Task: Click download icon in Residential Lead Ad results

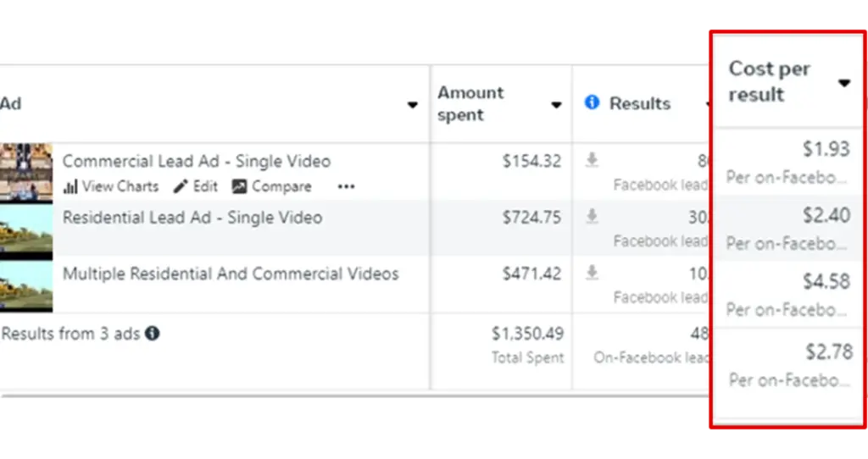Action: pyautogui.click(x=592, y=218)
